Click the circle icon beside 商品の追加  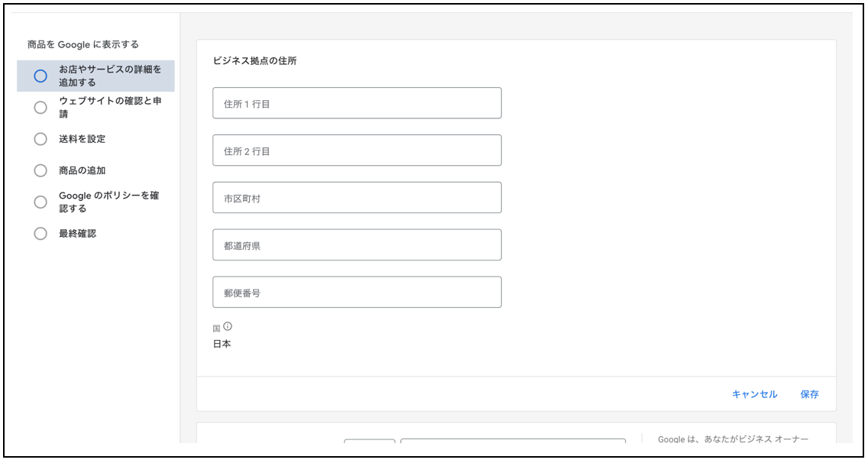click(40, 170)
